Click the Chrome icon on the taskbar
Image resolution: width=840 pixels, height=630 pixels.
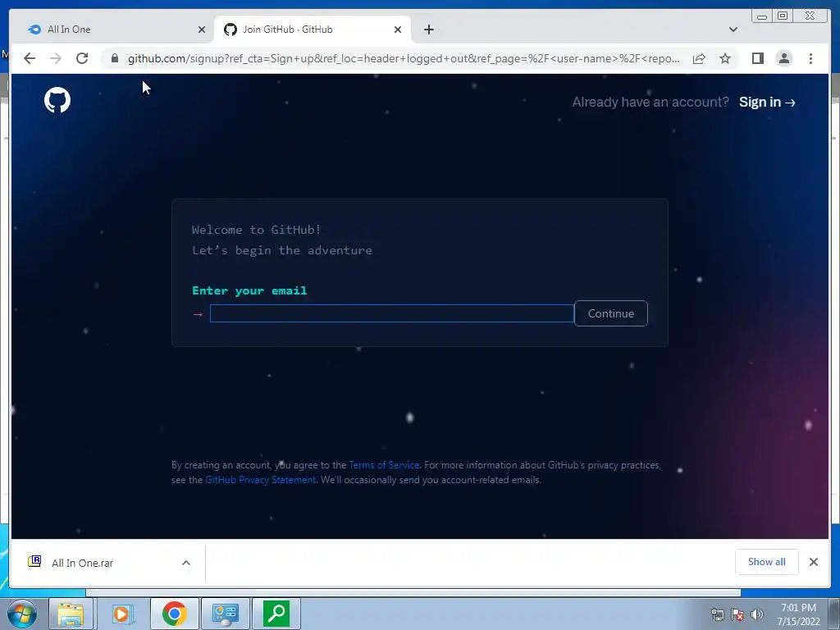[x=175, y=614]
